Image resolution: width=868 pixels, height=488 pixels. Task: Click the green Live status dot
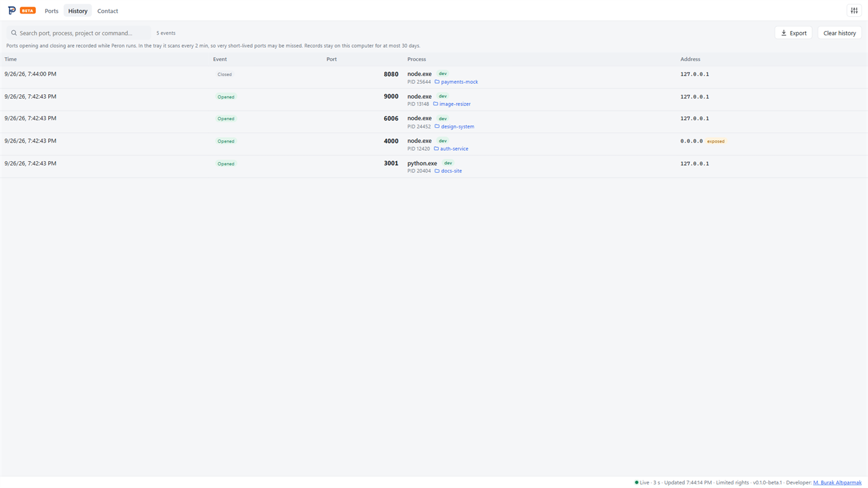pyautogui.click(x=637, y=482)
